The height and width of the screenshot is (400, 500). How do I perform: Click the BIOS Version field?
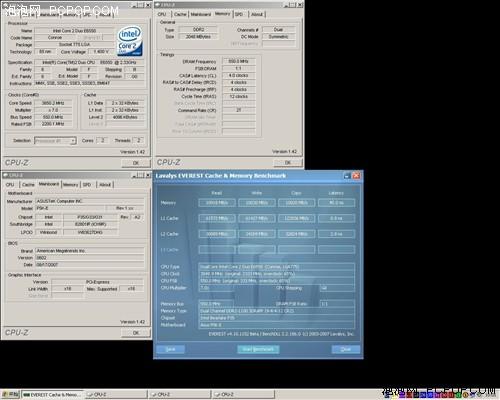coord(90,258)
